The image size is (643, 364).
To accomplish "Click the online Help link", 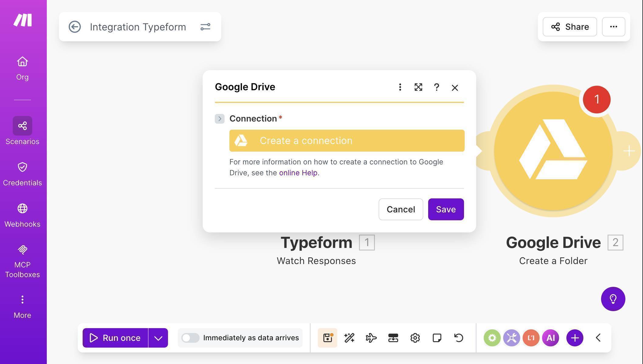I will tap(298, 173).
